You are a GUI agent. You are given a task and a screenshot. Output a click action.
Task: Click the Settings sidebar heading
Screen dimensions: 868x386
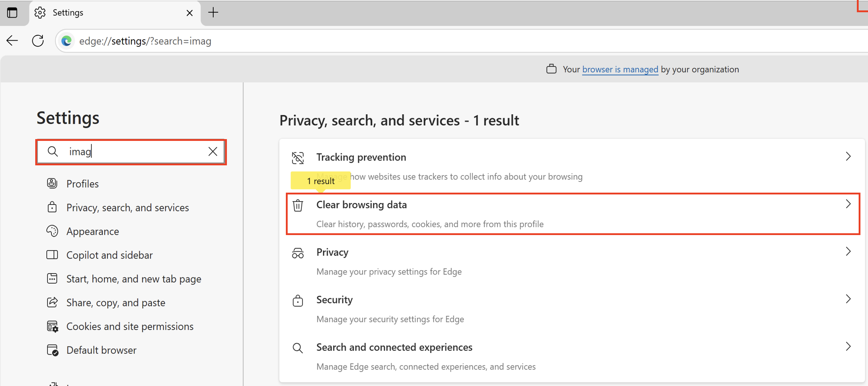click(68, 118)
